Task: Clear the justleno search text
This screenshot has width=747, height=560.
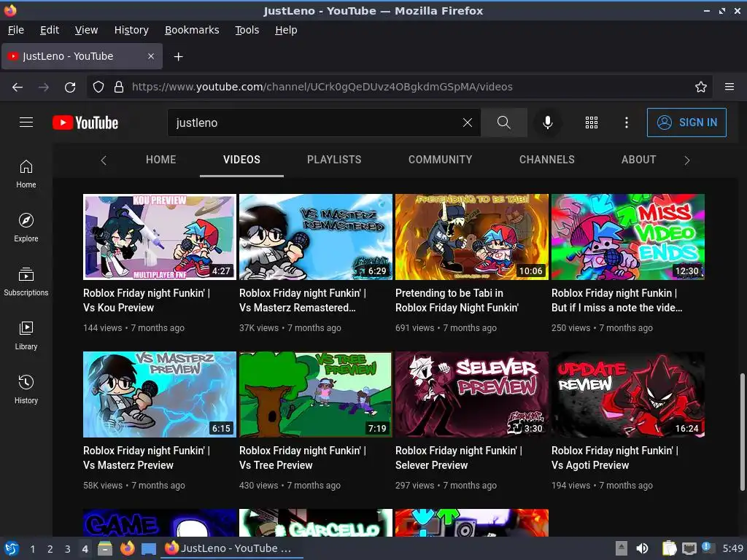Action: (468, 122)
